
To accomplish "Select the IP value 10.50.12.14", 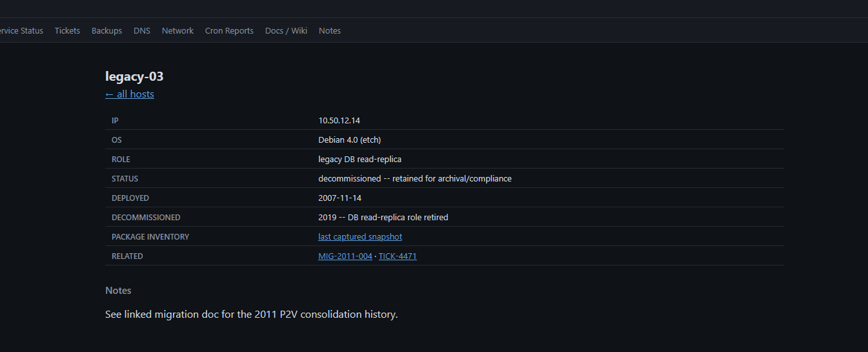I will (x=339, y=120).
